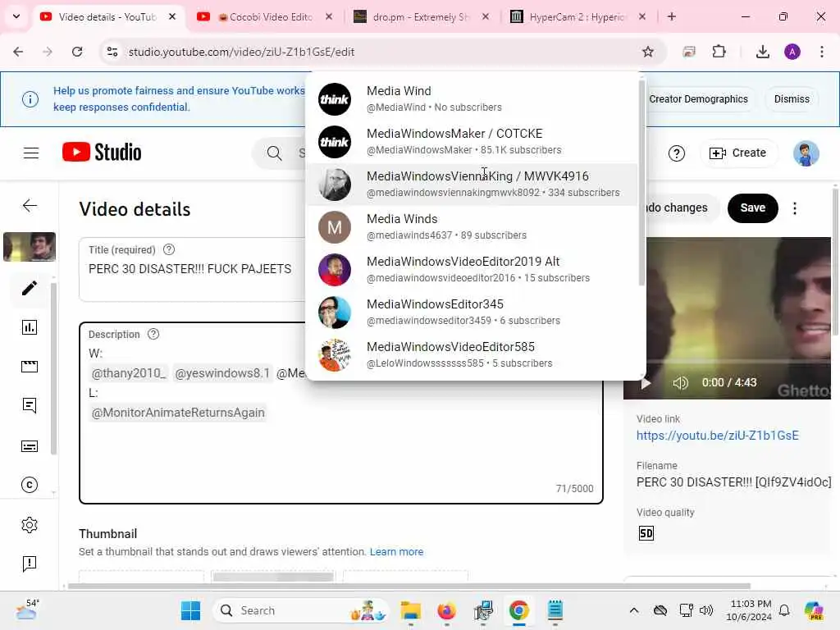Image resolution: width=840 pixels, height=630 pixels.
Task: Open Firefox from the taskbar
Action: (446, 610)
